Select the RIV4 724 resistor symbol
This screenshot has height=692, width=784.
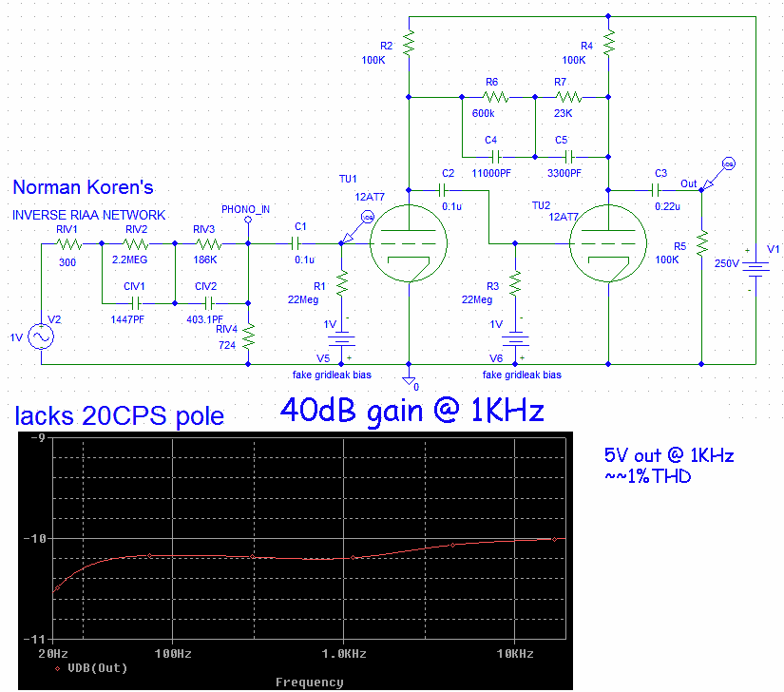(x=248, y=336)
